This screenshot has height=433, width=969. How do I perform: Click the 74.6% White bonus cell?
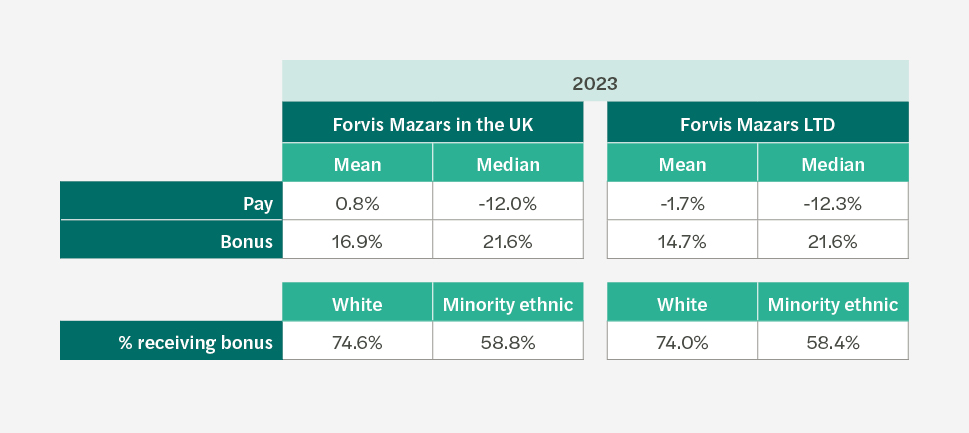(x=357, y=342)
